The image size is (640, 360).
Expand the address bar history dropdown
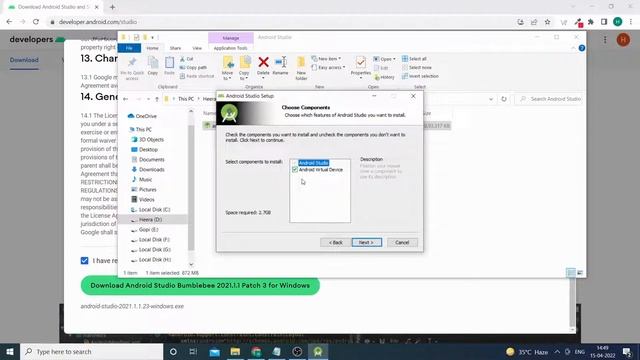(491, 99)
